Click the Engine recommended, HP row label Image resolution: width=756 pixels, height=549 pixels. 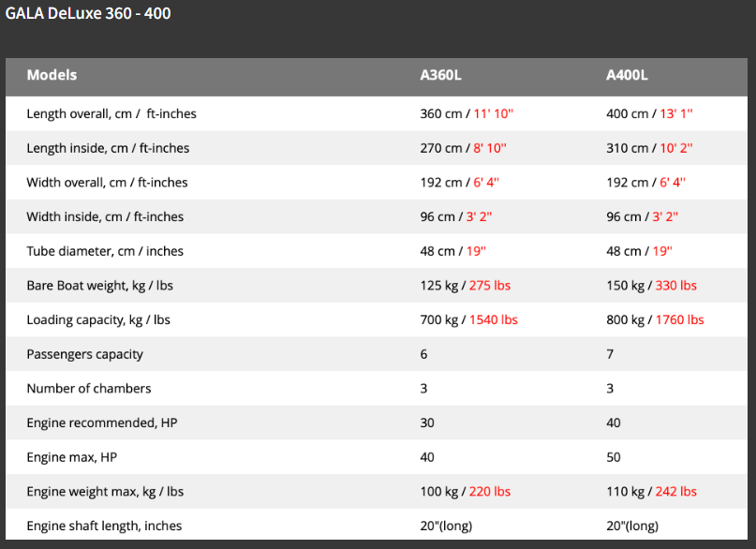101,423
